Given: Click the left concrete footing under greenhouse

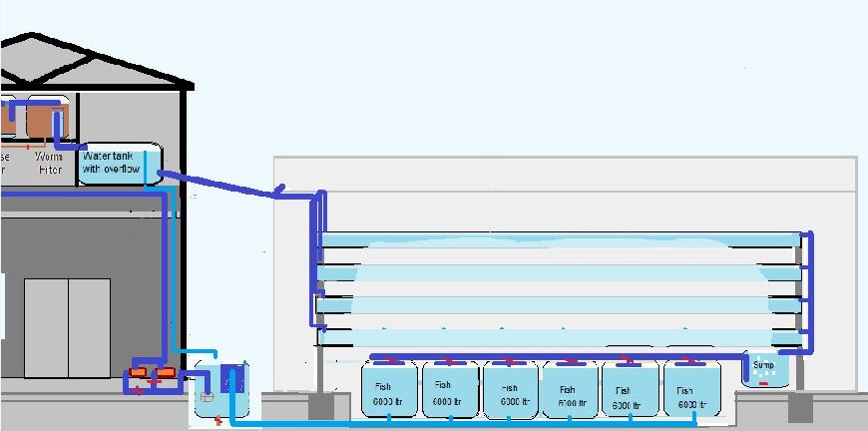Looking at the screenshot, I should coord(322,407).
